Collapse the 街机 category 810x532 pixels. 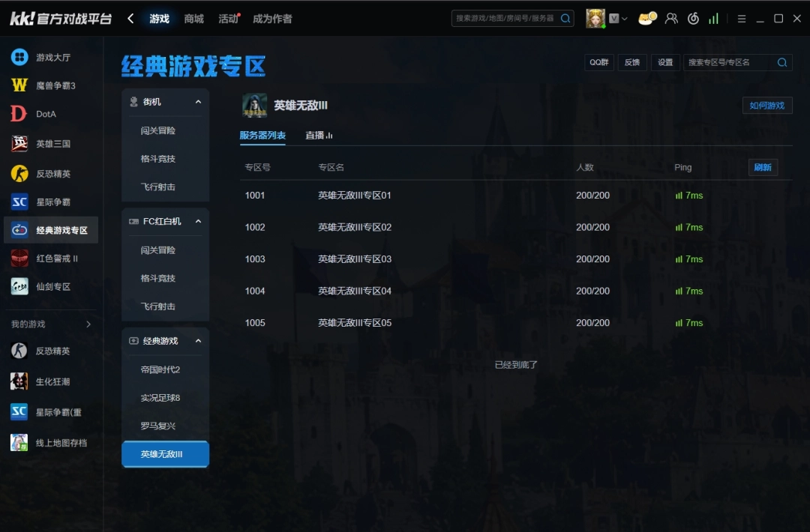click(x=198, y=102)
